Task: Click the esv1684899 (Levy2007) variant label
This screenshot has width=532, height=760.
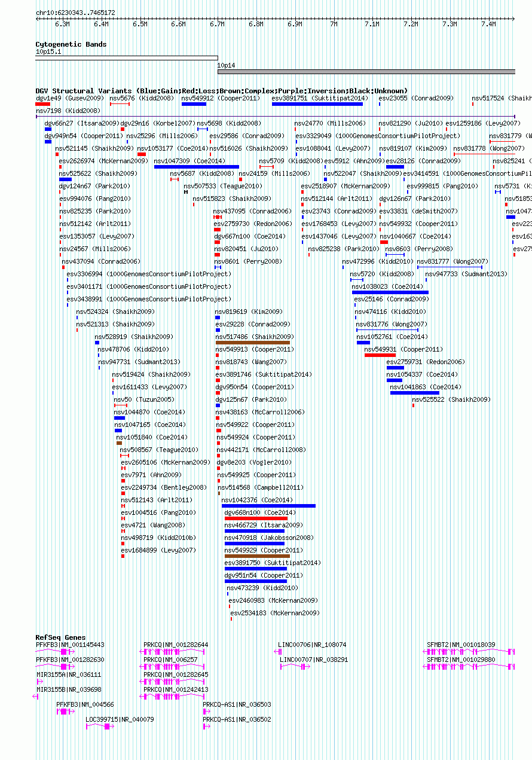Action: coord(158,550)
